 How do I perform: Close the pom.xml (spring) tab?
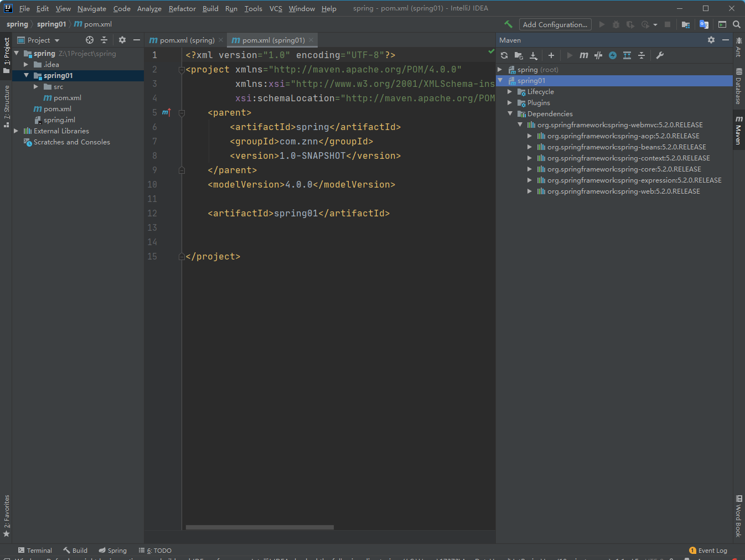221,40
